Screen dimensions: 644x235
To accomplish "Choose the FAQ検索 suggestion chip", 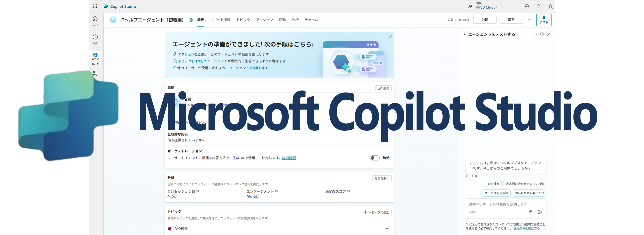I will click(494, 184).
